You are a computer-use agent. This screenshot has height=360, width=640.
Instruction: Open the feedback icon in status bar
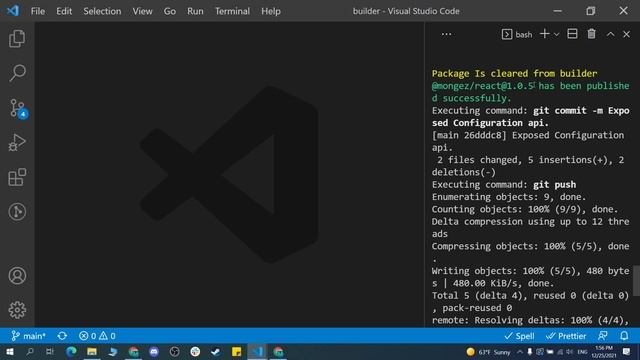pos(603,336)
